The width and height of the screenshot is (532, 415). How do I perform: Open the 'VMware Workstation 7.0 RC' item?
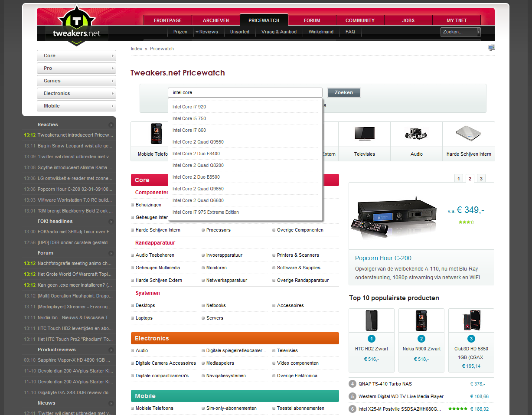75,200
